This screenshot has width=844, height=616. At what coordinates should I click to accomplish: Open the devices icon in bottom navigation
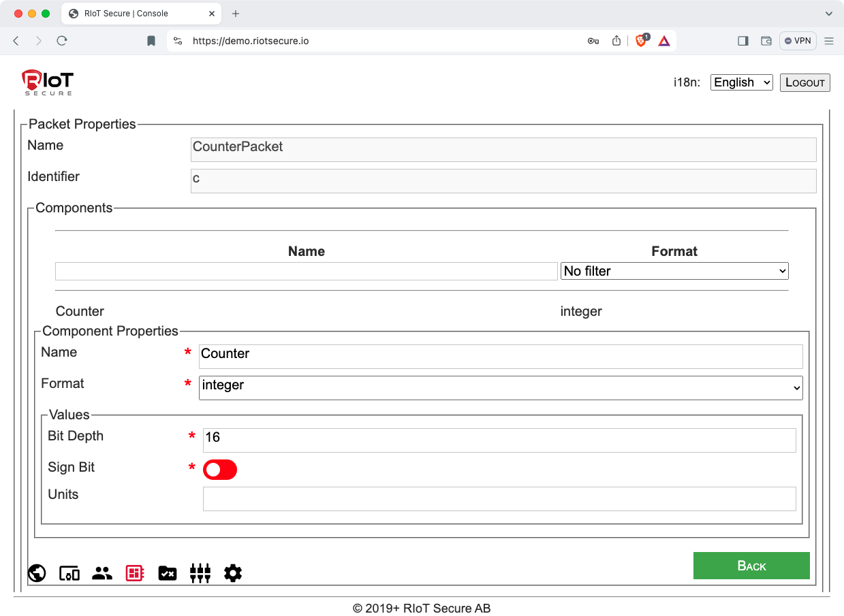(69, 573)
